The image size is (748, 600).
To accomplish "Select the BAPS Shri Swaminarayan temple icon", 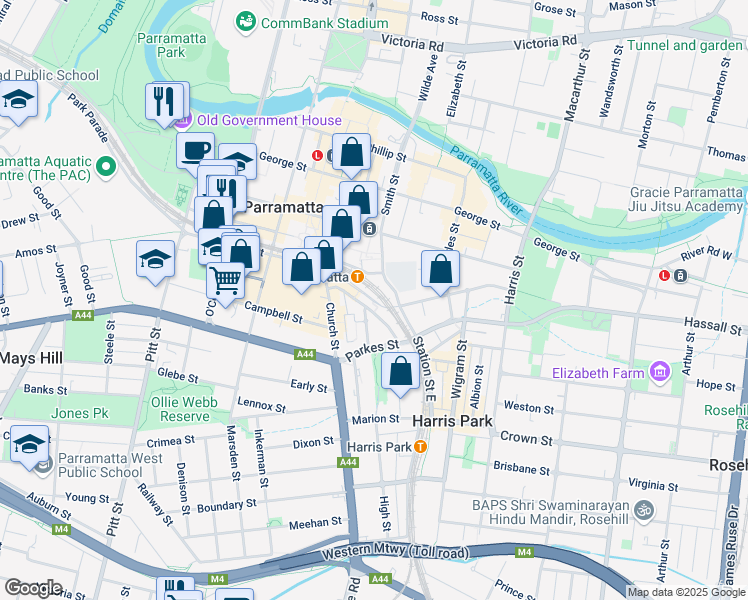I will click(x=644, y=511).
